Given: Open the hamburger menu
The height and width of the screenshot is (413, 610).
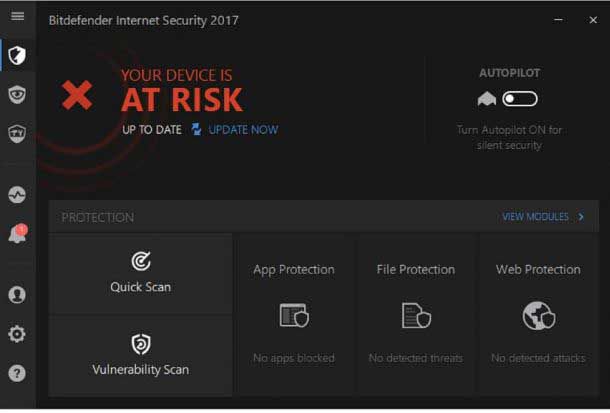Looking at the screenshot, I should click(17, 17).
